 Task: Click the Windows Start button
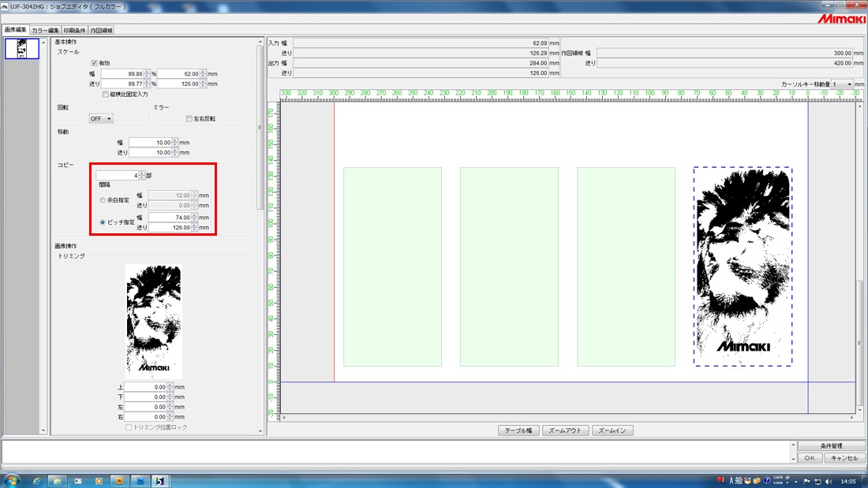coord(11,479)
